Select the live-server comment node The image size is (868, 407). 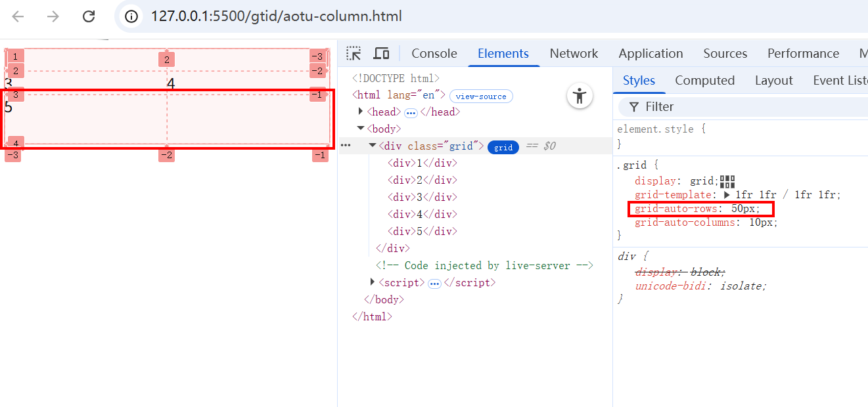tap(484, 265)
